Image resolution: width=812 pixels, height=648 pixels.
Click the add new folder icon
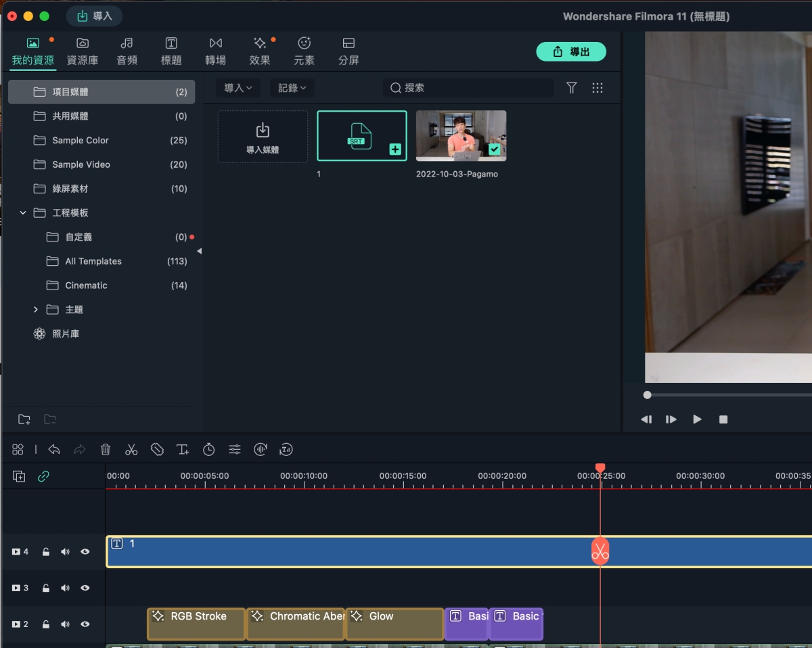(x=24, y=419)
